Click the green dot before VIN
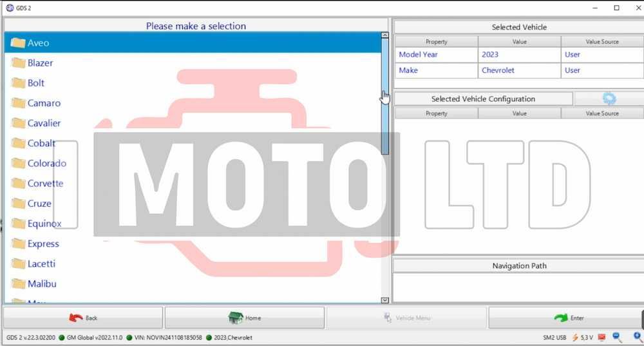Image resolution: width=644 pixels, height=346 pixels. pos(129,338)
